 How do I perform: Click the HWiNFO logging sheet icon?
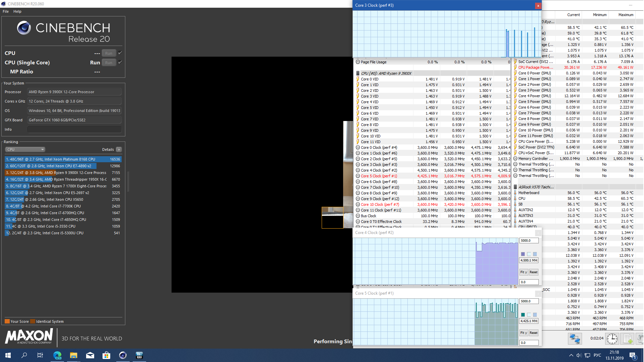point(627,339)
